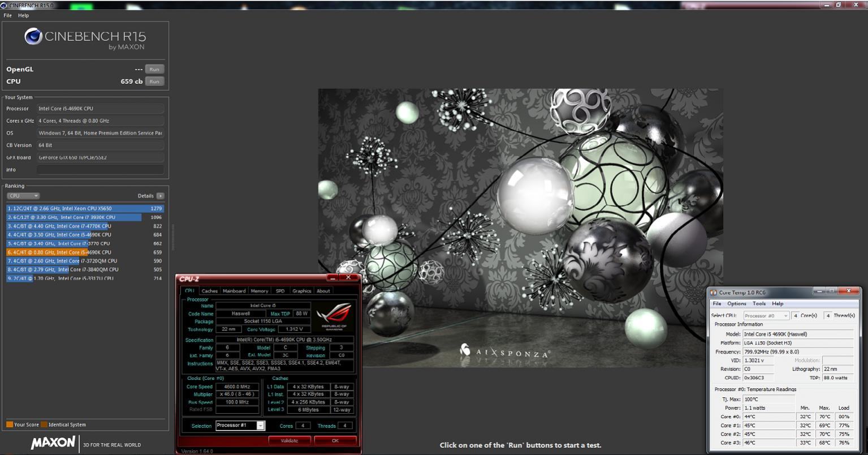Viewport: 868px width, 455px height.
Task: Click OS field Windows 7, 64 Bit
Action: [100, 133]
